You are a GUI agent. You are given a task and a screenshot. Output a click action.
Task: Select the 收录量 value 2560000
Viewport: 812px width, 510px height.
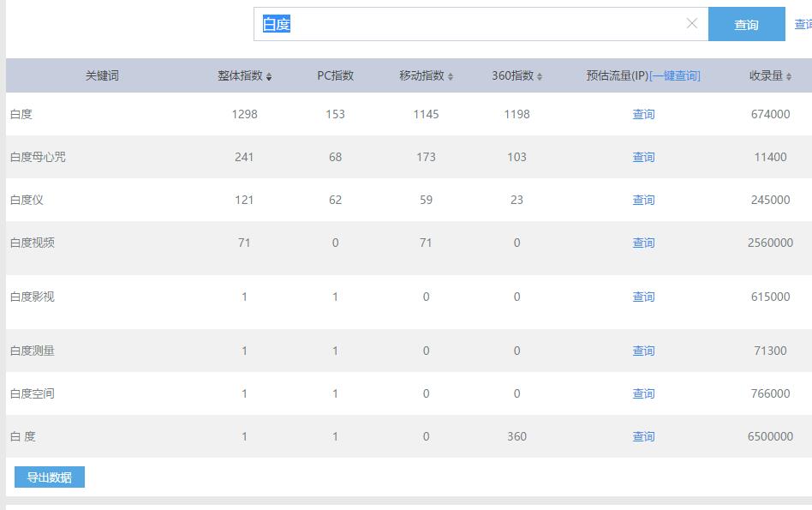(770, 243)
